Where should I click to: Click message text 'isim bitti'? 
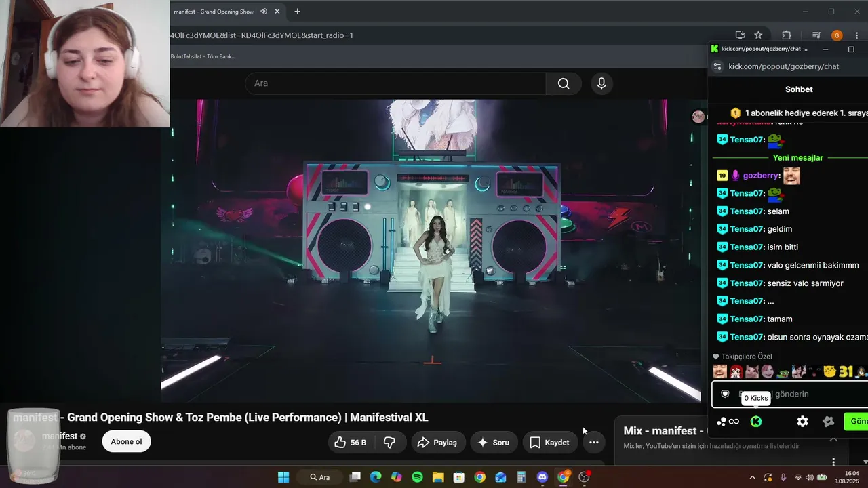click(x=783, y=247)
